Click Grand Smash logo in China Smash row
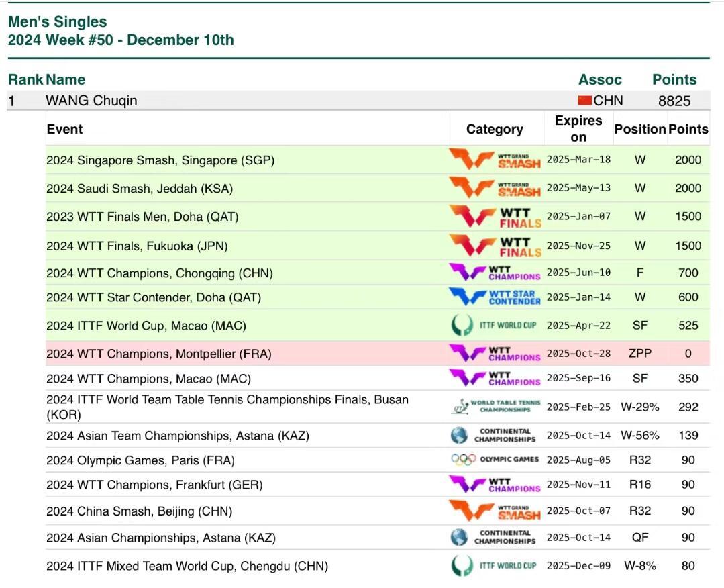Screen dimensions: 724x588 [x=495, y=511]
